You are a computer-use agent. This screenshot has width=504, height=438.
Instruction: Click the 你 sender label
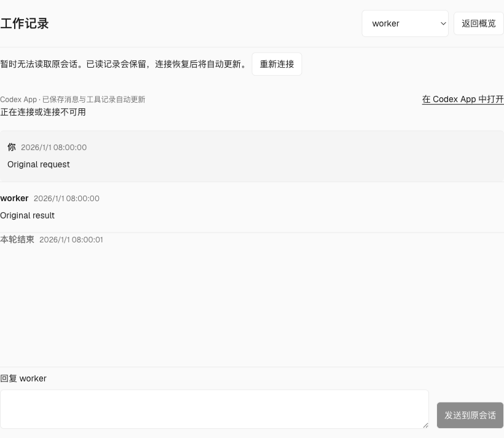click(x=12, y=147)
